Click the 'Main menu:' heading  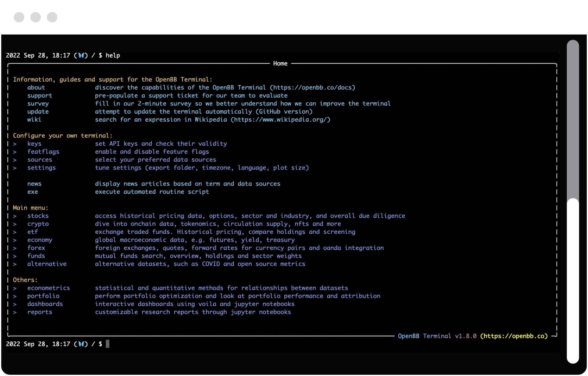[31, 208]
